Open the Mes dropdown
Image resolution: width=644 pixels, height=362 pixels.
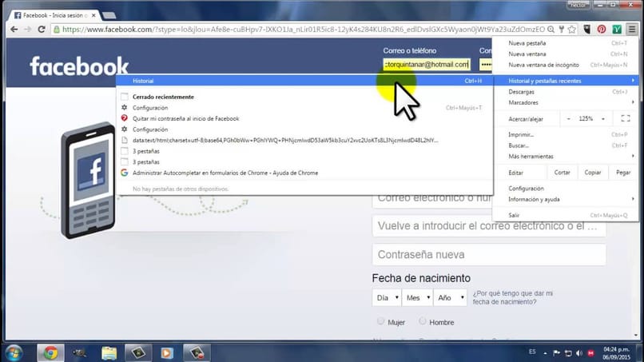click(x=417, y=297)
